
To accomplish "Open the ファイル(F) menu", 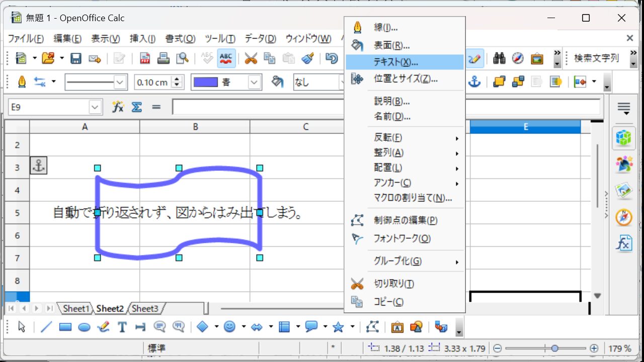I will coord(25,39).
